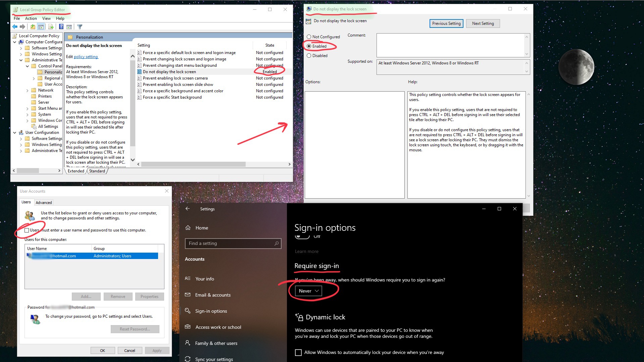Click the Back navigation arrow in Group Policy Editor

[x=15, y=27]
